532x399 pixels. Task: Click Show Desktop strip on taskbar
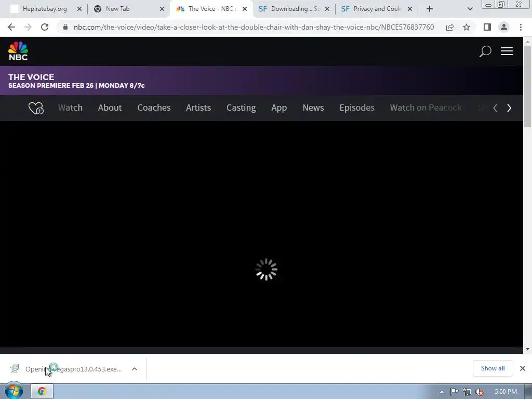click(x=528, y=392)
